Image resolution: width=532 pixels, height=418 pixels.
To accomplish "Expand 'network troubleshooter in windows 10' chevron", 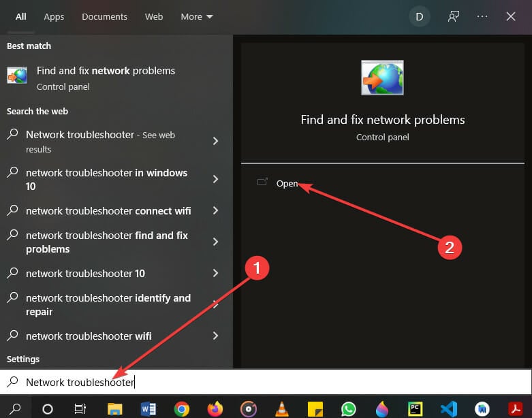I will [x=215, y=179].
